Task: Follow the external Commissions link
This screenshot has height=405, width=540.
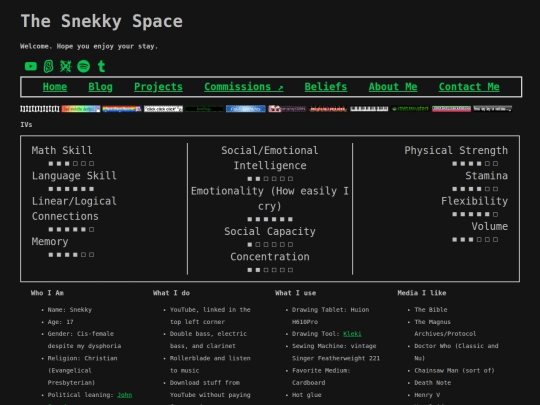Action: pos(243,87)
